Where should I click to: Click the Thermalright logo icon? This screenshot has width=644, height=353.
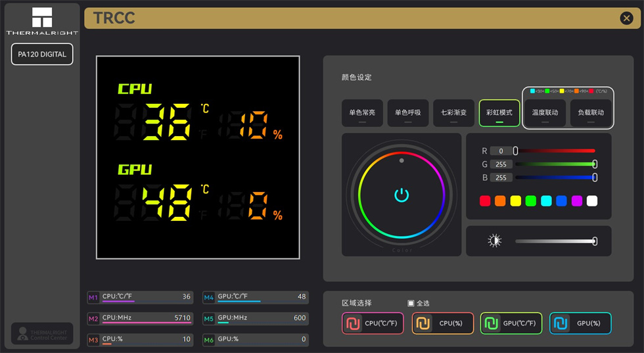[x=42, y=17]
